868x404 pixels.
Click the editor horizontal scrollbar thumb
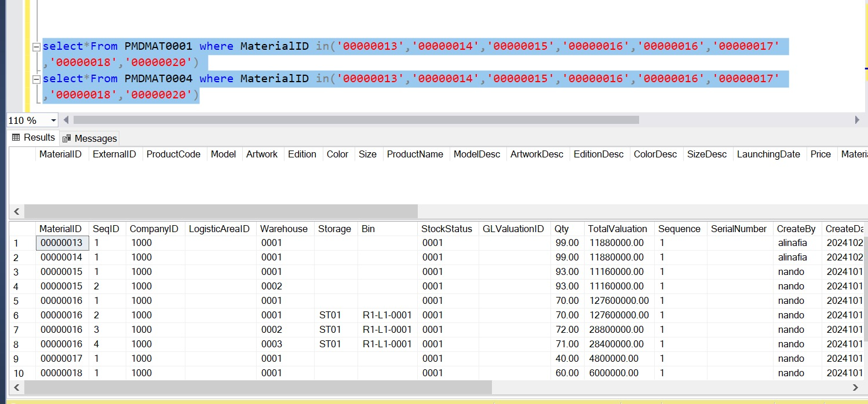click(x=356, y=120)
